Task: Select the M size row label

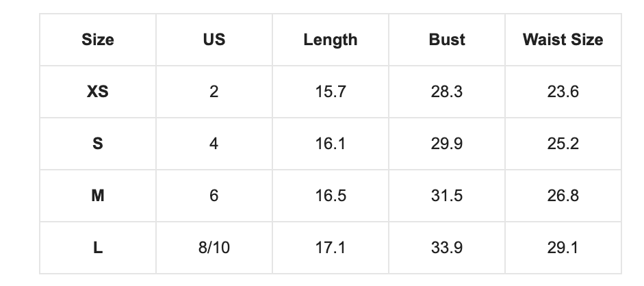Action: tap(98, 196)
